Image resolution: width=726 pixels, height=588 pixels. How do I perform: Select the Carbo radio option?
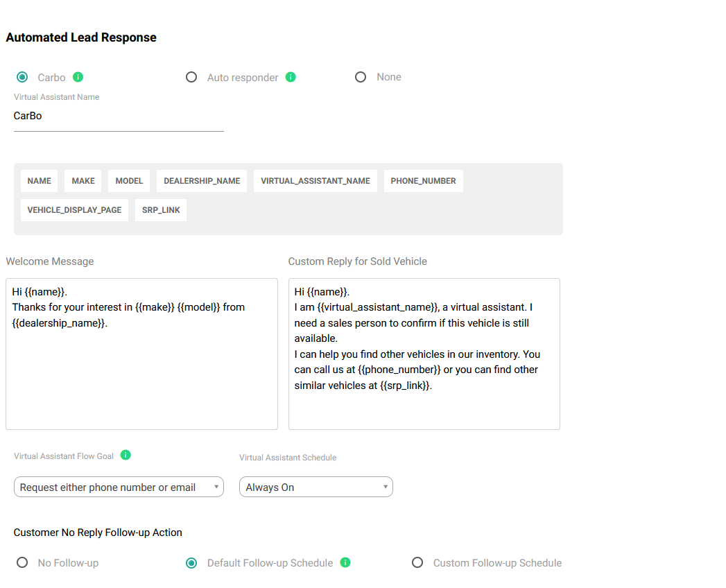click(x=22, y=77)
